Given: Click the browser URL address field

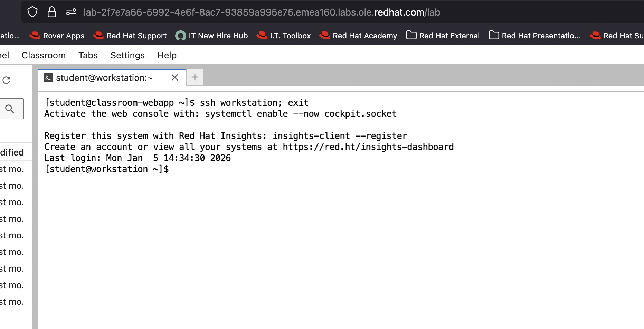Looking at the screenshot, I should tap(262, 12).
